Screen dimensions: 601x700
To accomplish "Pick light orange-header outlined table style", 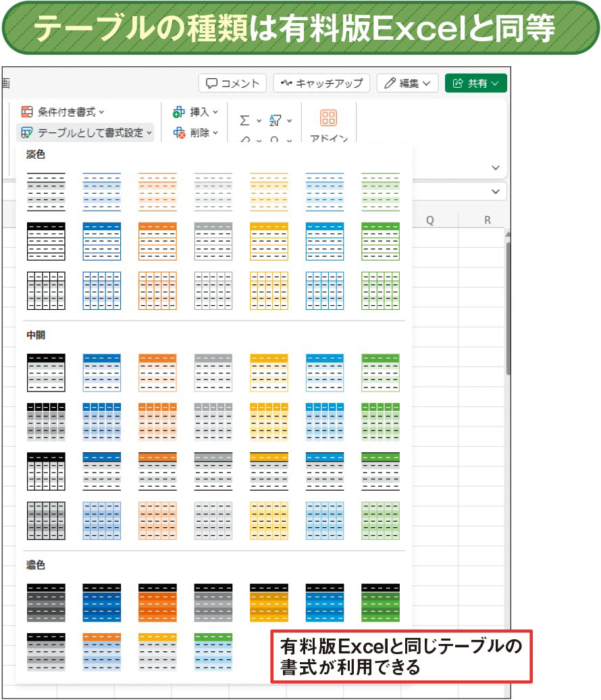I will pos(157,242).
